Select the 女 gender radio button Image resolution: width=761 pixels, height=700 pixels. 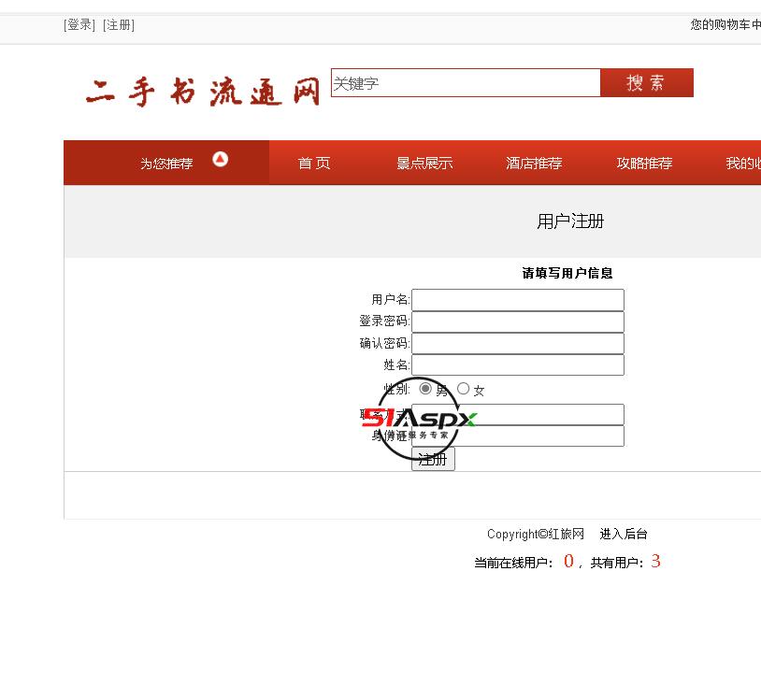click(464, 389)
